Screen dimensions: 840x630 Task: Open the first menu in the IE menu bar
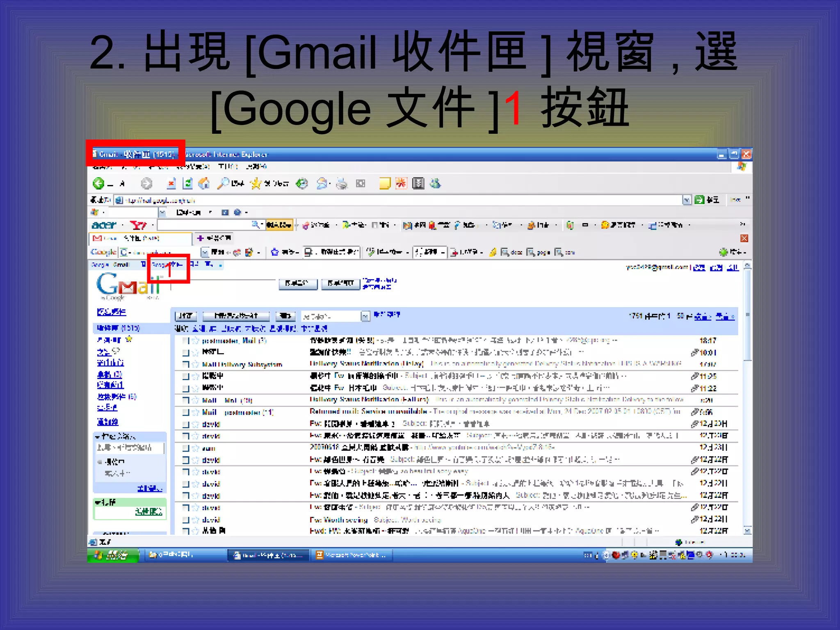(102, 167)
